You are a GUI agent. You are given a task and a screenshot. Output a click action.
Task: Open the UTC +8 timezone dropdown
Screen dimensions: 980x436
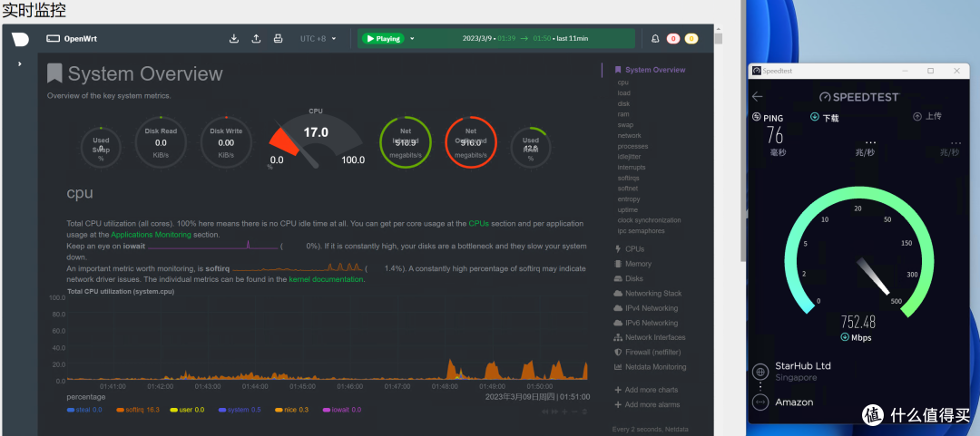click(318, 39)
